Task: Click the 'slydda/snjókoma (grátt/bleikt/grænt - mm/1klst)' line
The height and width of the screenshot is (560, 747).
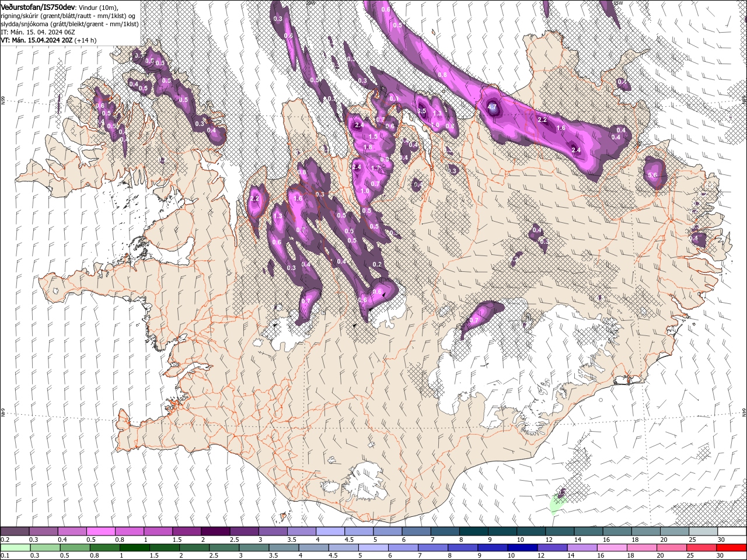Action: 70,24
